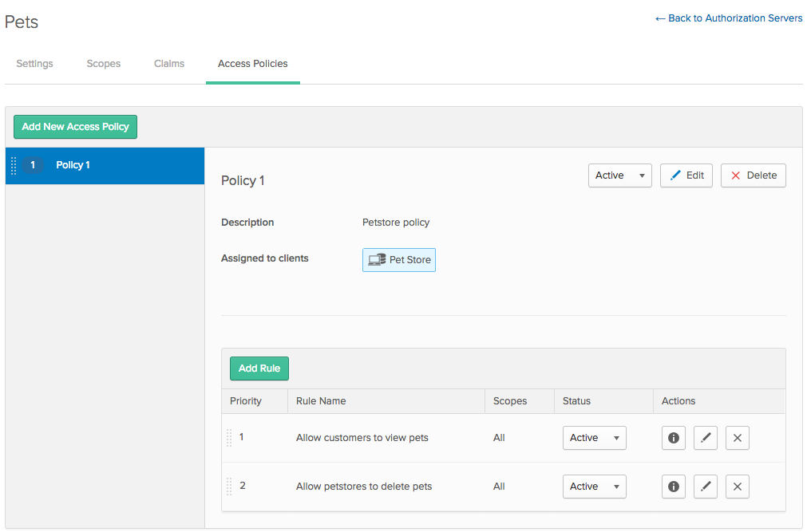Show info for 'Allow customers to view pets' rule
The height and width of the screenshot is (532, 807).
pos(673,438)
